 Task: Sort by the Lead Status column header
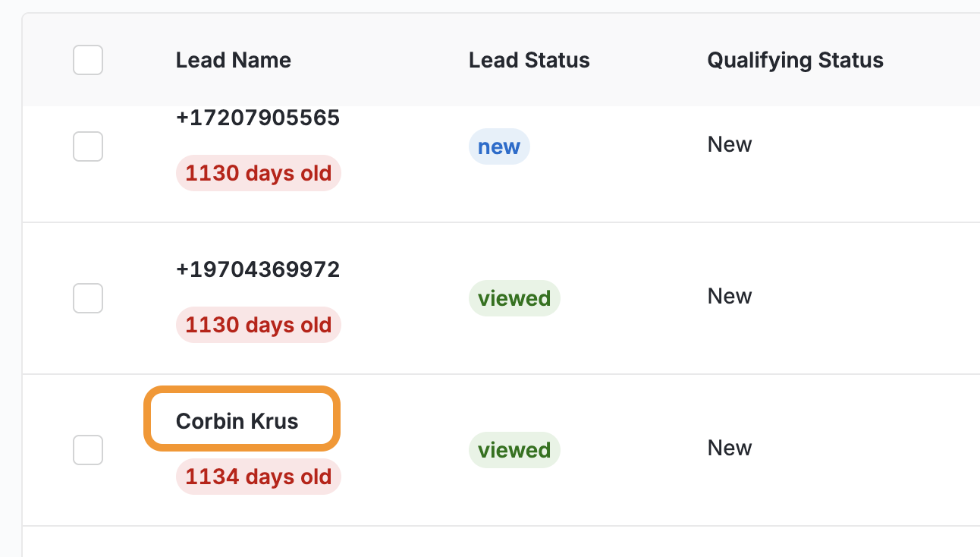pyautogui.click(x=529, y=61)
